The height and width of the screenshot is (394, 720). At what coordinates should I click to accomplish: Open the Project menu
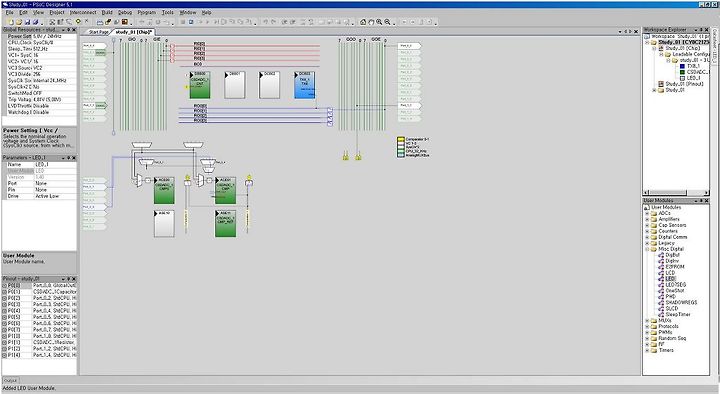[57, 12]
